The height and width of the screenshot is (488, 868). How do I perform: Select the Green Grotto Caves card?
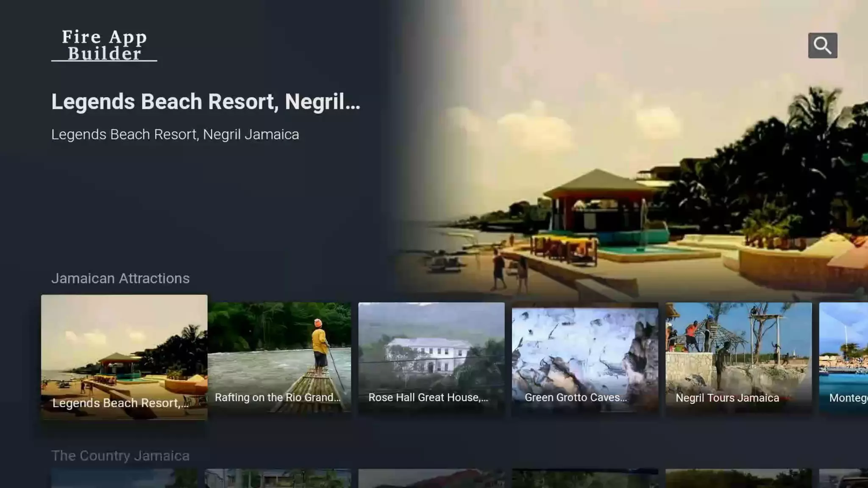coord(585,357)
